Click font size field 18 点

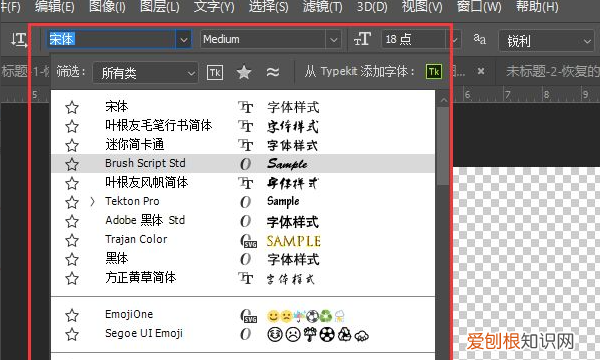(414, 39)
